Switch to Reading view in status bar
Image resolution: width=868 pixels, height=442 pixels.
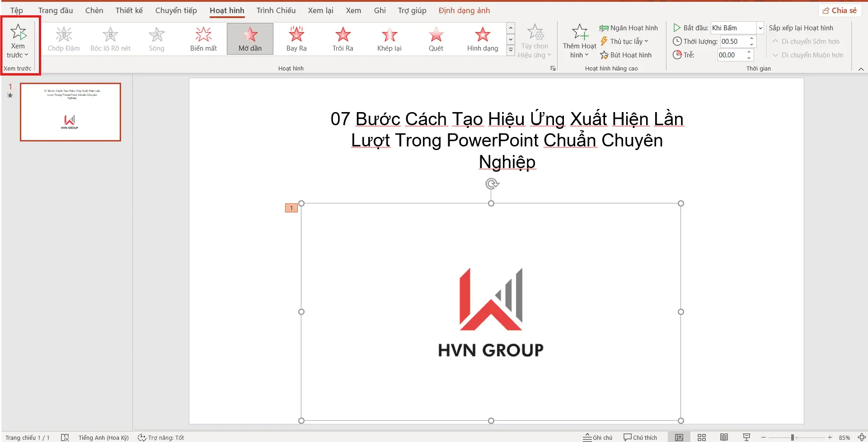click(x=724, y=437)
